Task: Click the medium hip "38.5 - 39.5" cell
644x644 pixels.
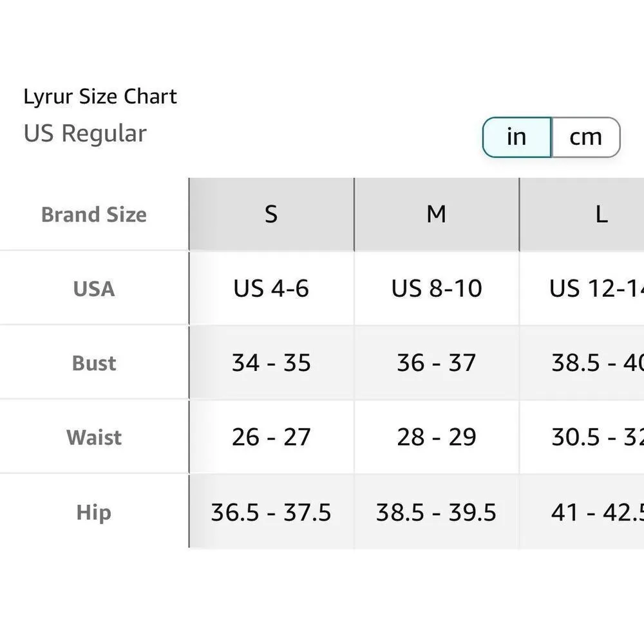Action: (x=436, y=513)
